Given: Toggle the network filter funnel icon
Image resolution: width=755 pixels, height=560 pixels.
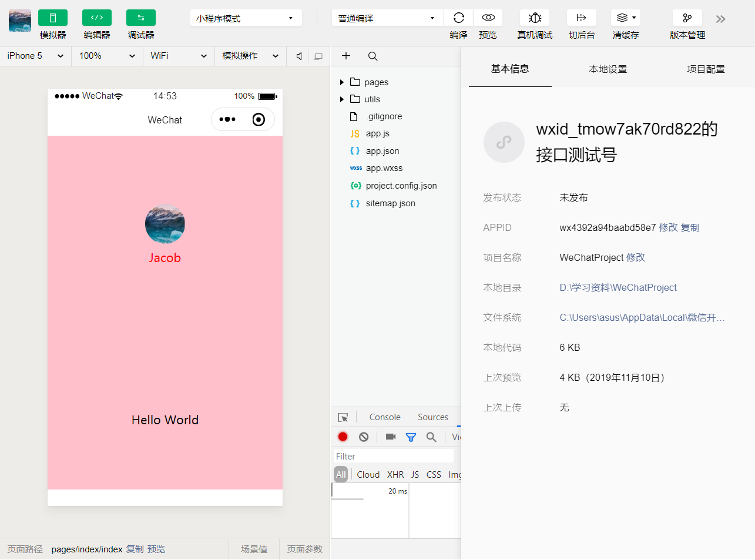Looking at the screenshot, I should [411, 437].
